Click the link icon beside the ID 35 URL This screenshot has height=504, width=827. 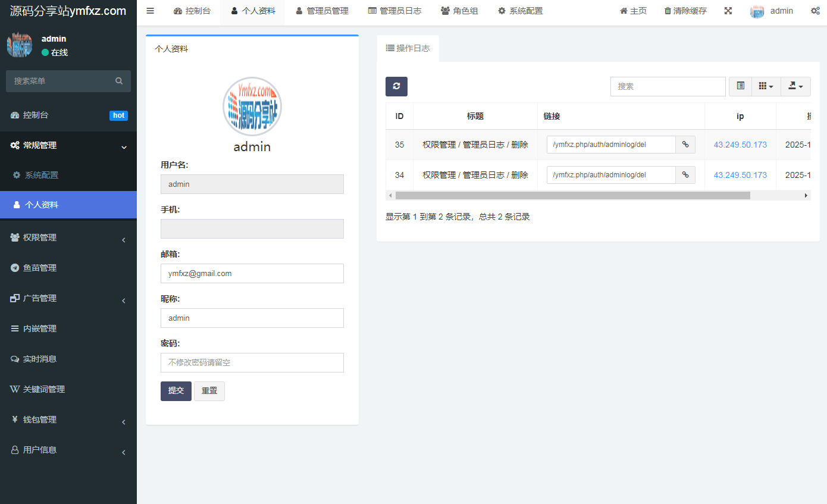(685, 145)
